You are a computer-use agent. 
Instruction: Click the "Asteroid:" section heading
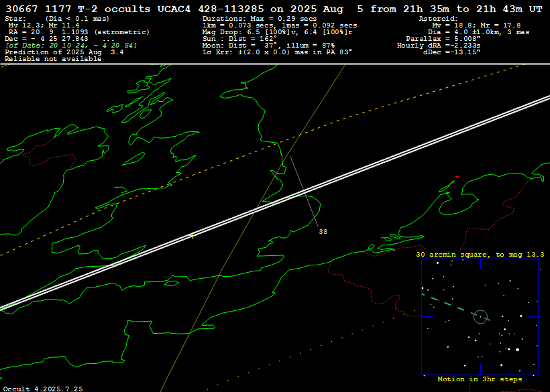point(438,19)
